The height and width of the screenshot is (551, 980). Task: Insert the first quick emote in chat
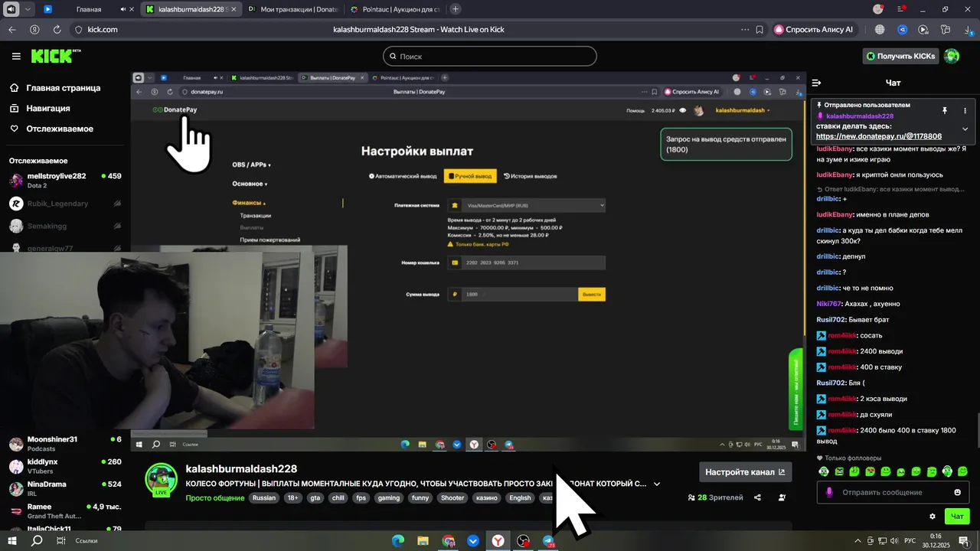pyautogui.click(x=824, y=471)
